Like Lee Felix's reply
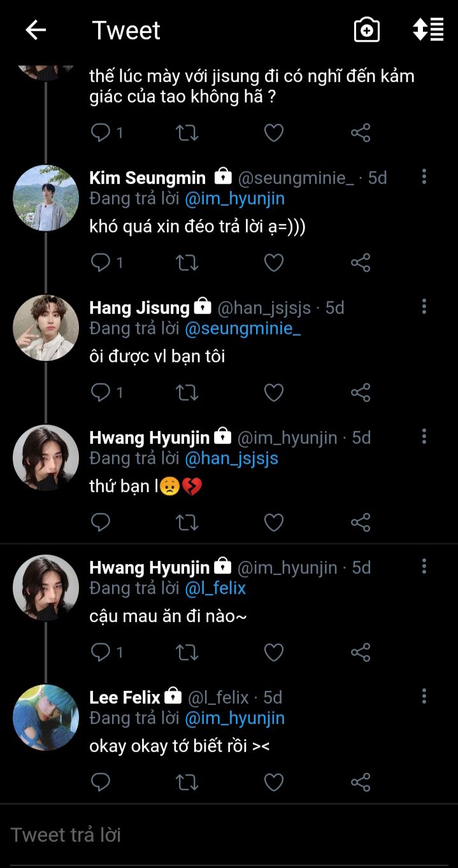The width and height of the screenshot is (458, 868). click(273, 782)
